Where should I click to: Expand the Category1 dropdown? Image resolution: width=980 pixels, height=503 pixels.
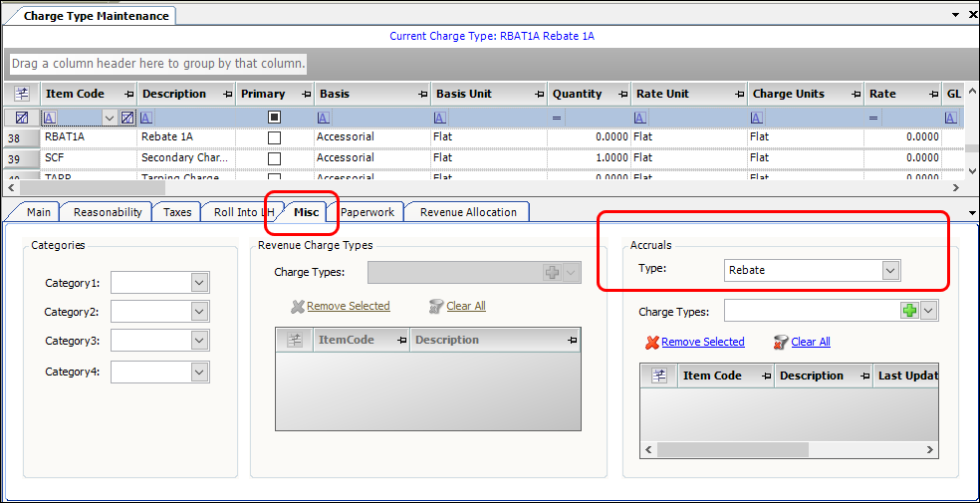[x=199, y=283]
